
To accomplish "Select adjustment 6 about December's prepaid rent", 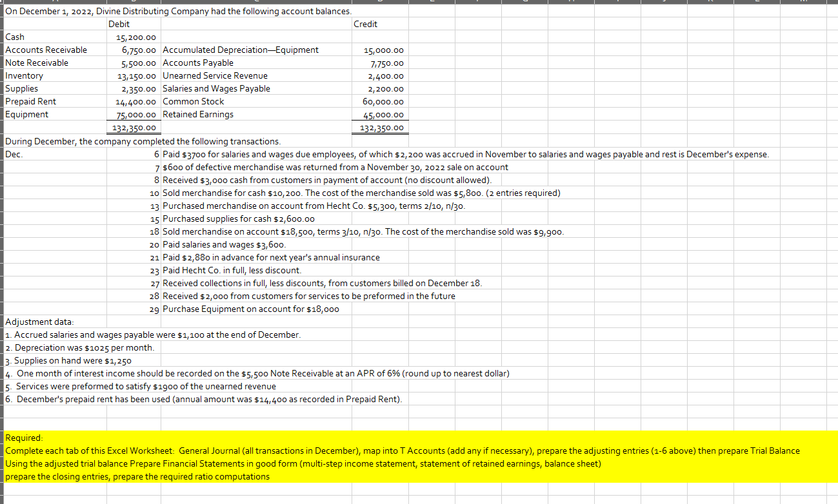I will click(203, 399).
